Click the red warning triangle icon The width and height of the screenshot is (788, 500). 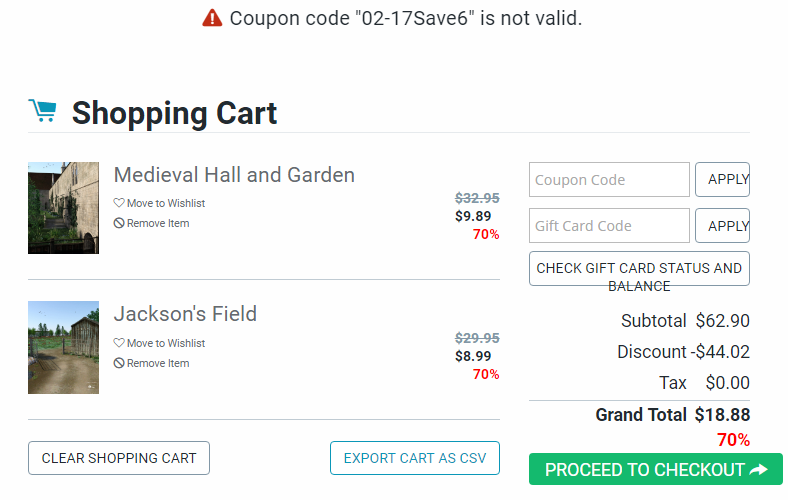[x=212, y=18]
